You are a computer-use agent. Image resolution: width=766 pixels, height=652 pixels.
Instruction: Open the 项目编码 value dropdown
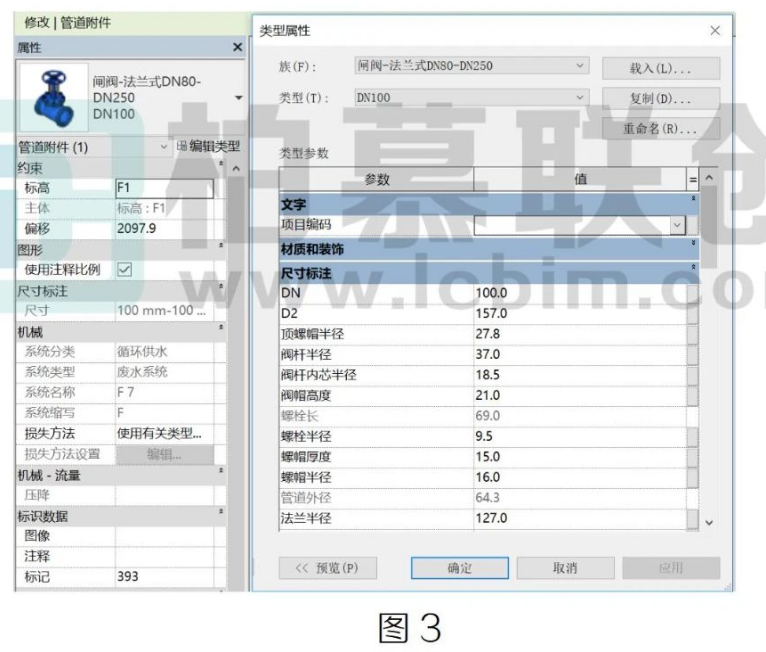tap(677, 225)
